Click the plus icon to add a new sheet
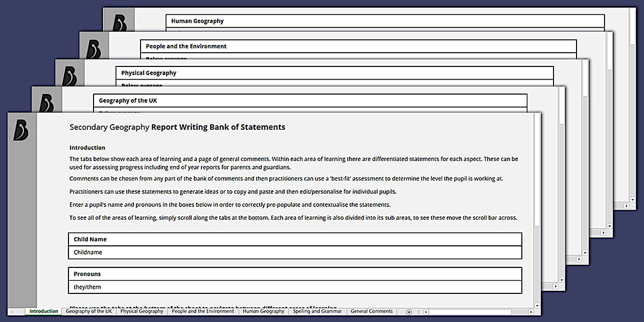The width and height of the screenshot is (644, 322). (409, 311)
